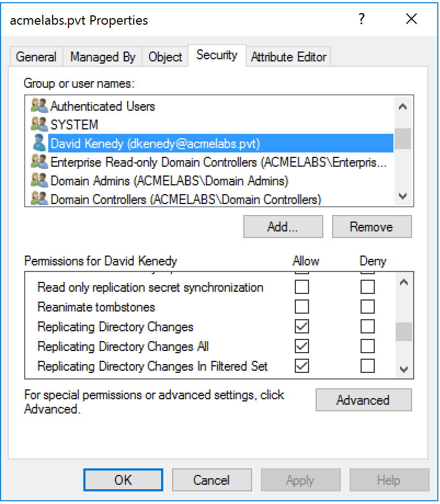
Task: Switch to the Attribute Editor tab
Action: (x=288, y=56)
